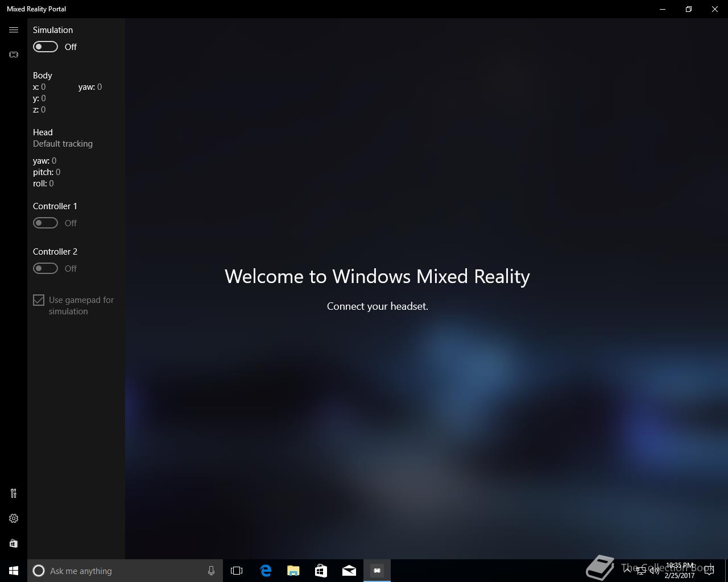Image resolution: width=728 pixels, height=582 pixels.
Task: Restore down the Mixed Reality Portal window
Action: pyautogui.click(x=689, y=9)
